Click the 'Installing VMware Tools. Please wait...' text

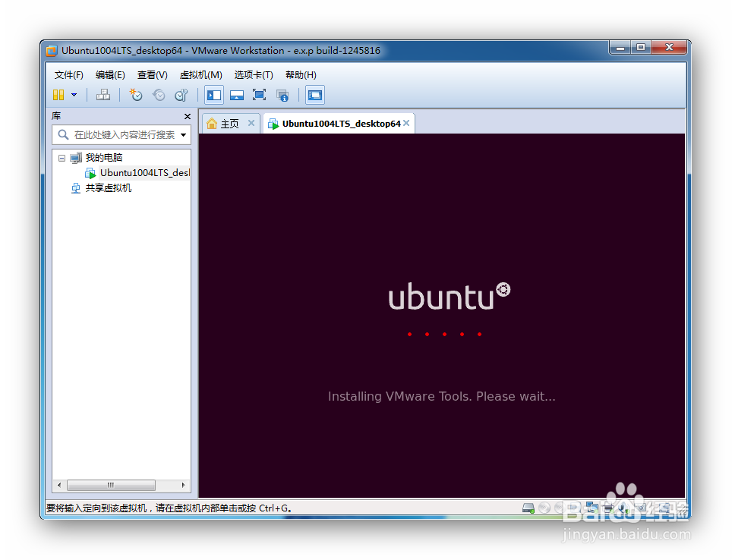coord(442,396)
